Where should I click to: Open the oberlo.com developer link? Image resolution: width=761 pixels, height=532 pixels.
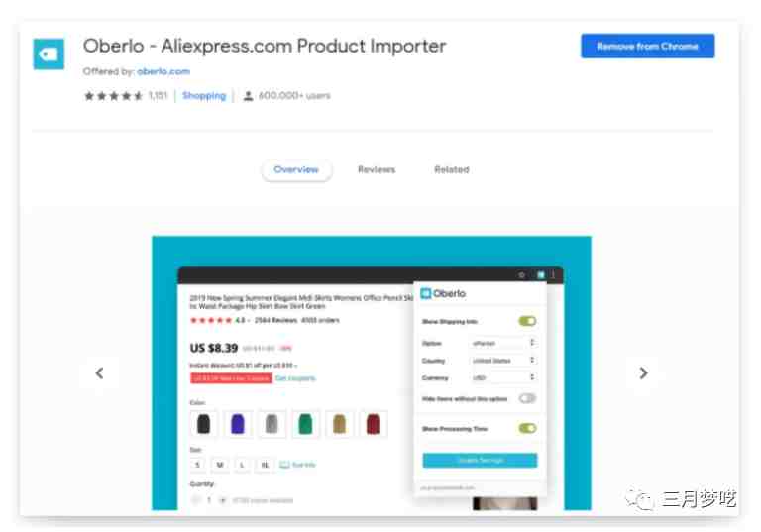tap(163, 72)
